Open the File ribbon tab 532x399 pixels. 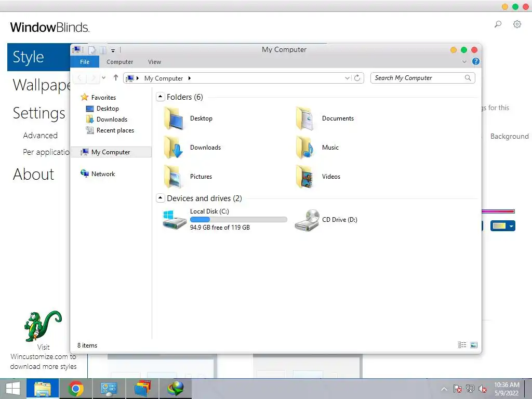(85, 62)
